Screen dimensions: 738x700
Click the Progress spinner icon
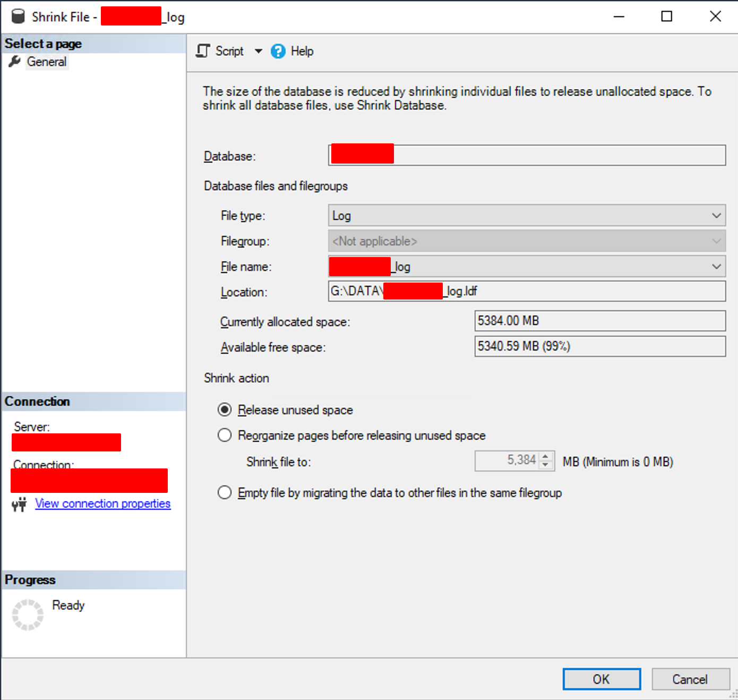click(x=28, y=614)
